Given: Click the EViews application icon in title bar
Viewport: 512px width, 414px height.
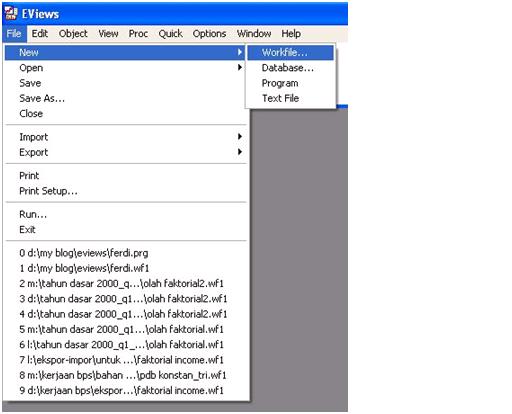Looking at the screenshot, I should pos(11,13).
